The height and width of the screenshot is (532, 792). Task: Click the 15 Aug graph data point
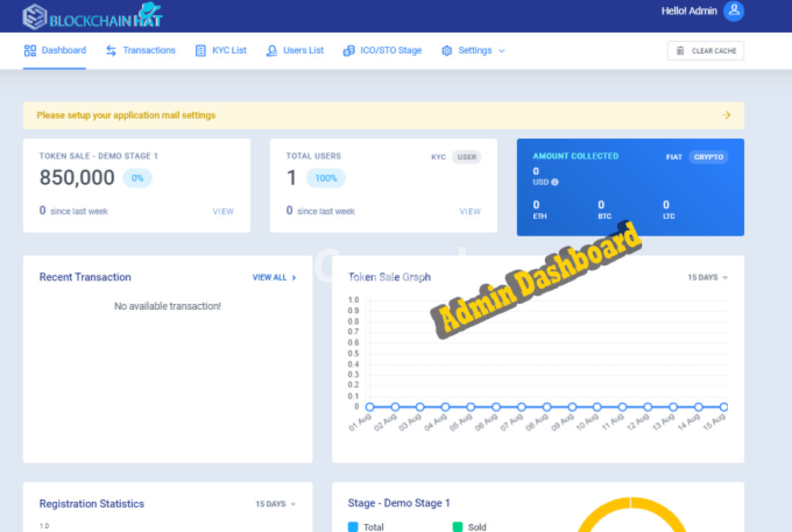(x=724, y=407)
